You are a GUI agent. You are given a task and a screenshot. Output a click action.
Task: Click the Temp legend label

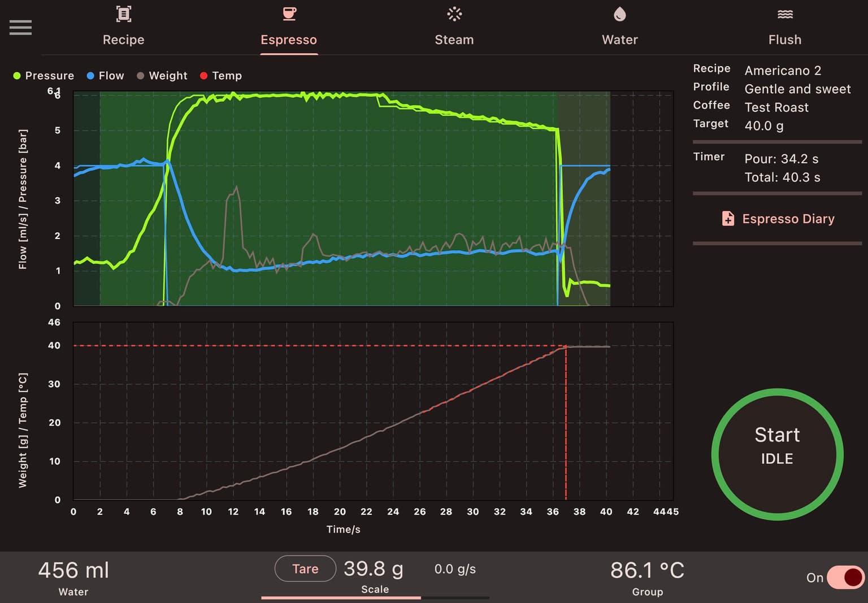coord(227,76)
